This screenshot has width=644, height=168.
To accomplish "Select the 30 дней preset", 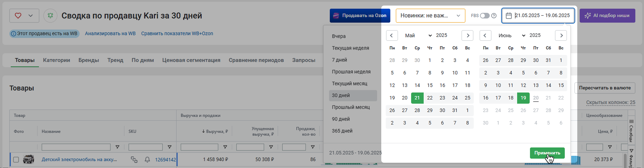I will [353, 95].
